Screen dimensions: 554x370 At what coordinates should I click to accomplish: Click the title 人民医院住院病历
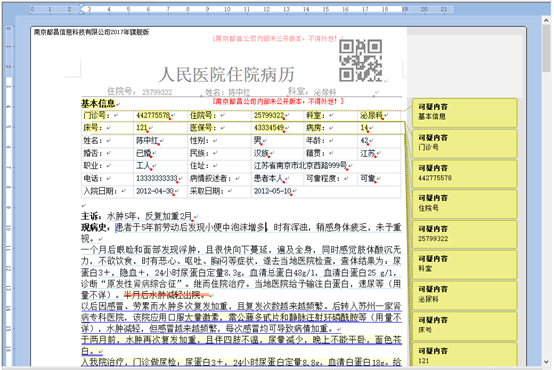pyautogui.click(x=226, y=75)
